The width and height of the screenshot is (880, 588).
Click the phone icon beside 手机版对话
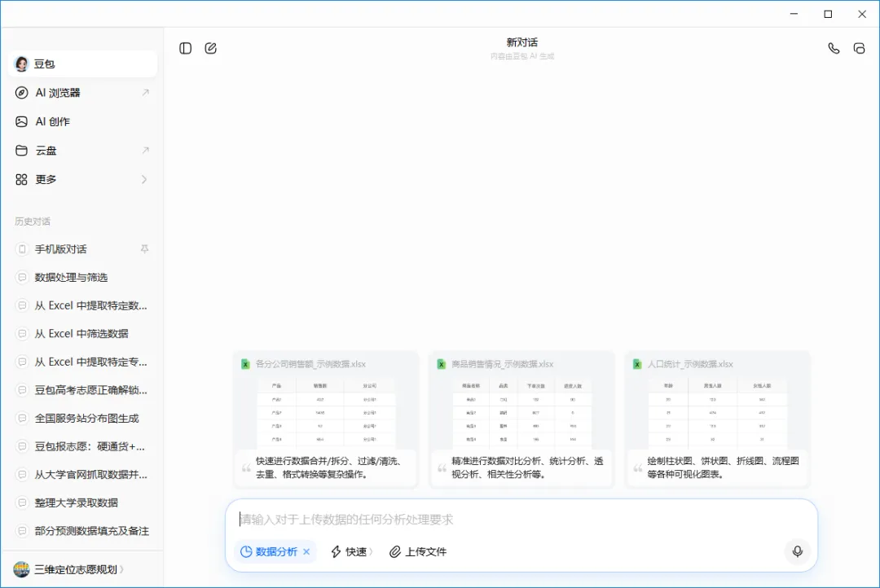(22, 249)
